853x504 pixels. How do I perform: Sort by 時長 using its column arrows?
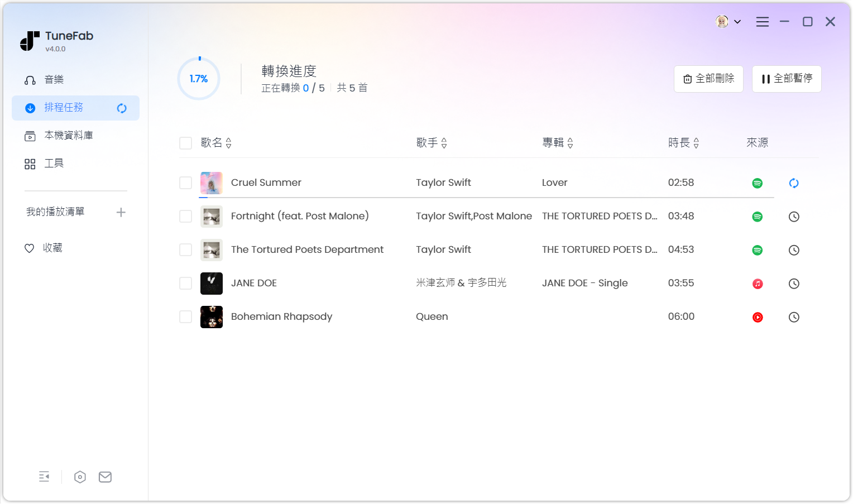pyautogui.click(x=696, y=143)
